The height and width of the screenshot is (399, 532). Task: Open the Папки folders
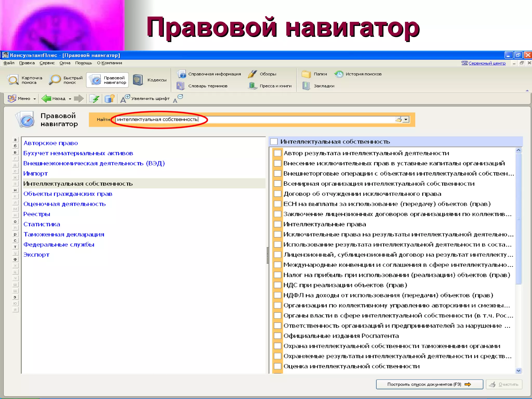[x=314, y=74]
